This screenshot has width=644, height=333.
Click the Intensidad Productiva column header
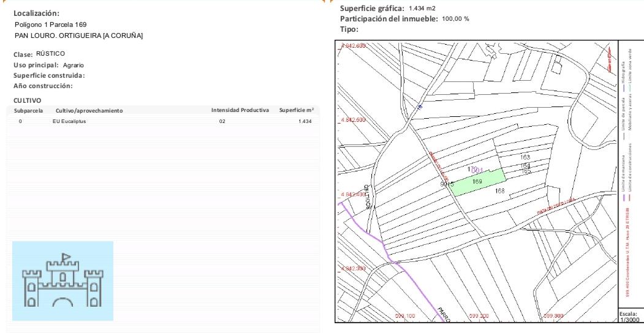point(240,110)
